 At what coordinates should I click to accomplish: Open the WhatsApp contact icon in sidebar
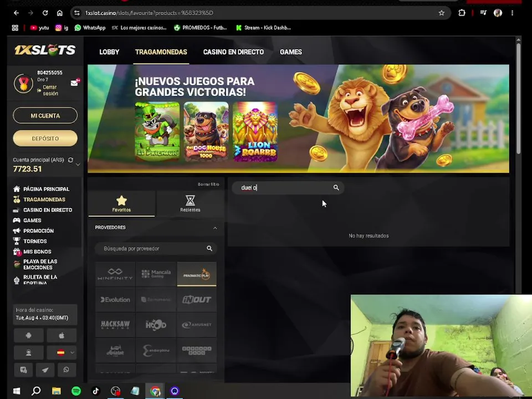click(x=66, y=370)
